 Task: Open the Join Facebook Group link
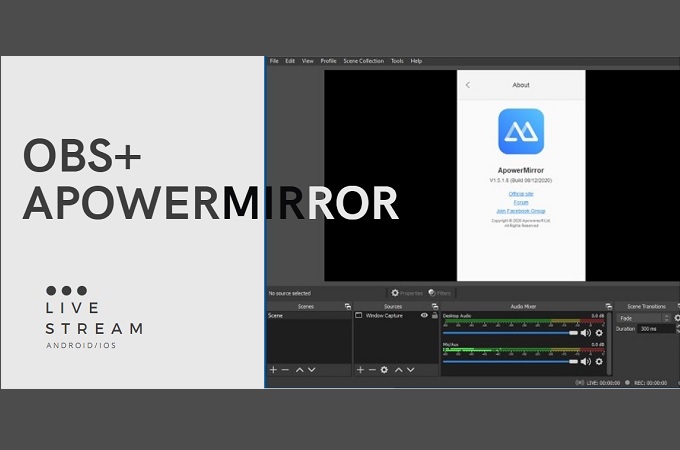pos(521,211)
